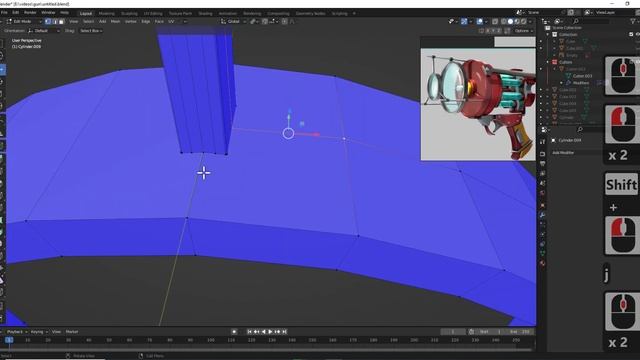Screen dimensions: 640x360
Task: Open the Material properties tab
Action: coord(542,263)
